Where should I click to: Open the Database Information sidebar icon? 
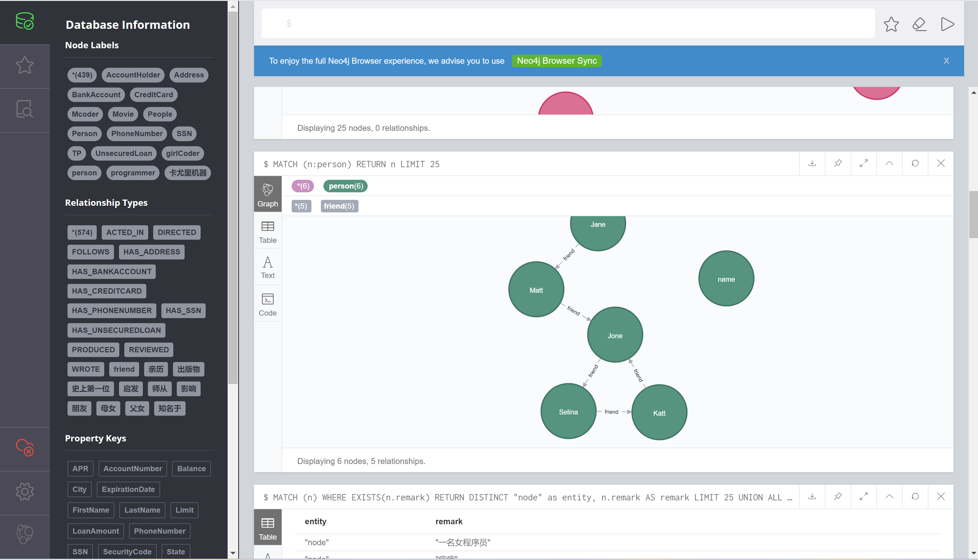pyautogui.click(x=24, y=21)
